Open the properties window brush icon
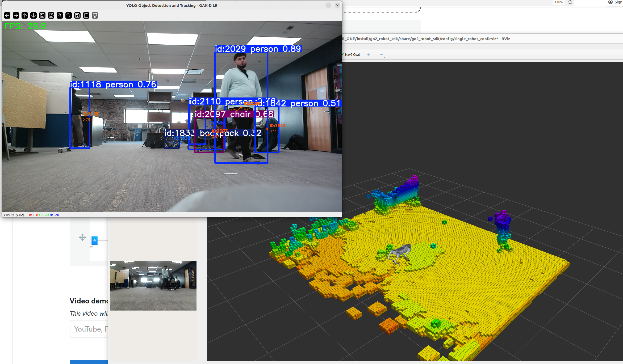The width and height of the screenshot is (623, 364). coord(95,15)
